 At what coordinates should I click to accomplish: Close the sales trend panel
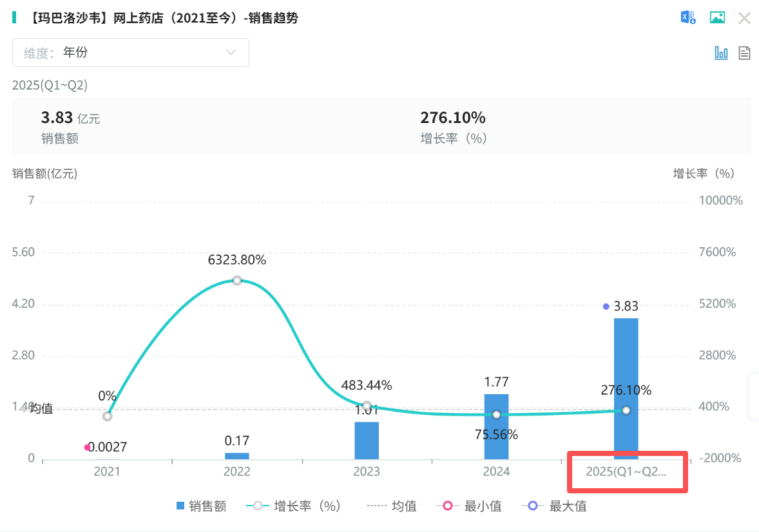click(744, 19)
